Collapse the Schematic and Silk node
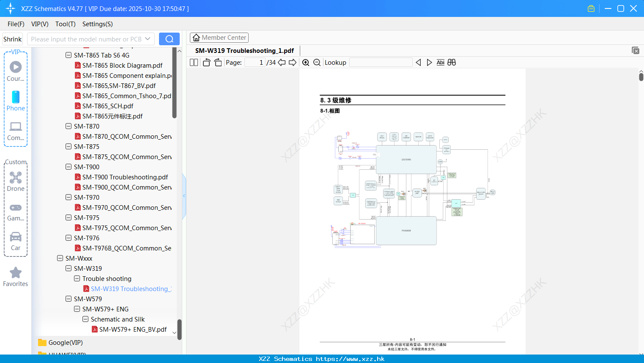644x363 pixels. tap(85, 319)
